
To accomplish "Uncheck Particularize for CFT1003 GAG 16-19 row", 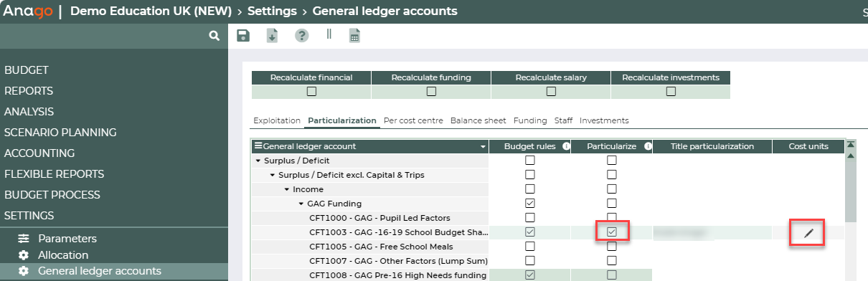I will (611, 232).
